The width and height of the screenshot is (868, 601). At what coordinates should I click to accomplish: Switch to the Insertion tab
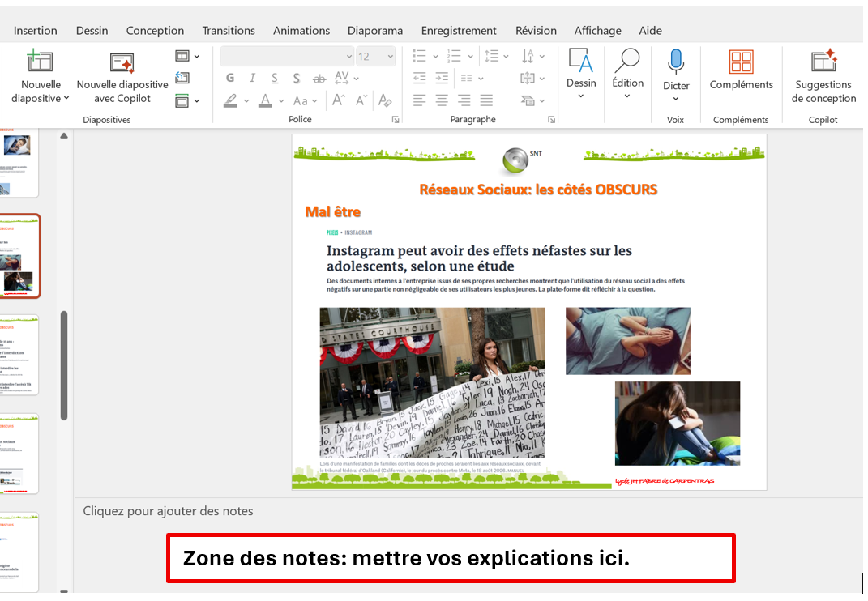click(x=36, y=31)
